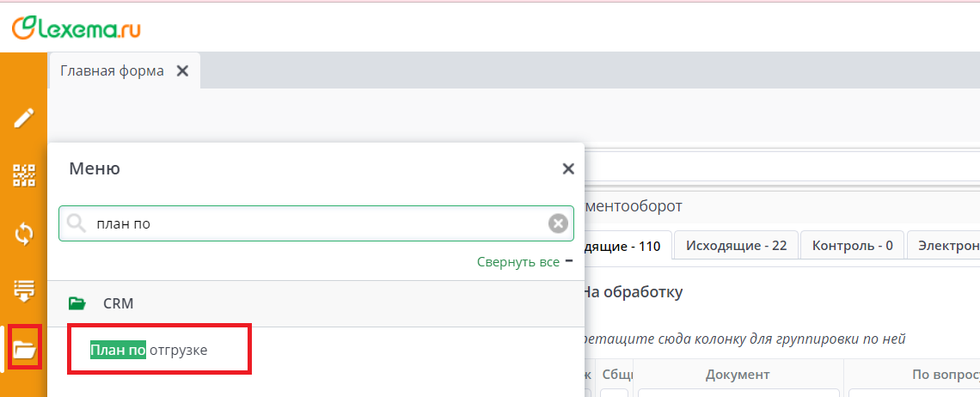Click the Документ column header
The width and height of the screenshot is (980, 397).
(x=737, y=375)
